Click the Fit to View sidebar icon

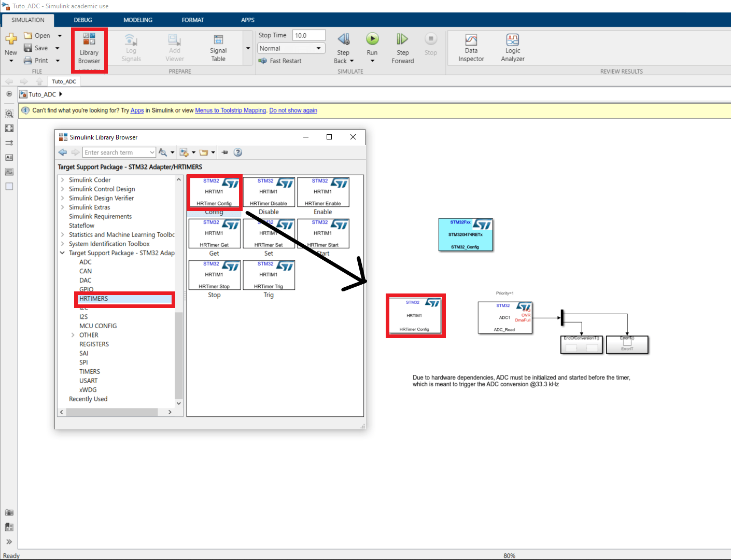(x=9, y=128)
